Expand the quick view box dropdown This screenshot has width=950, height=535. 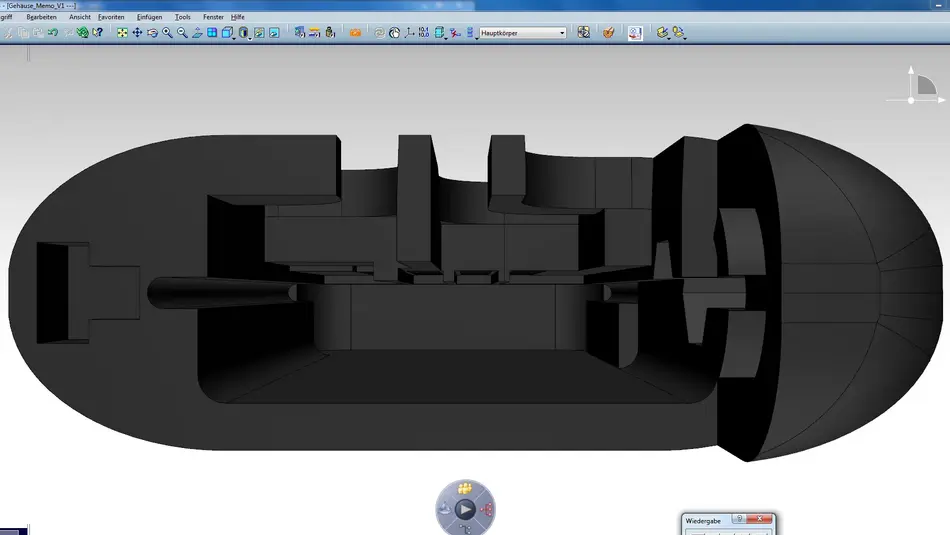click(x=234, y=36)
